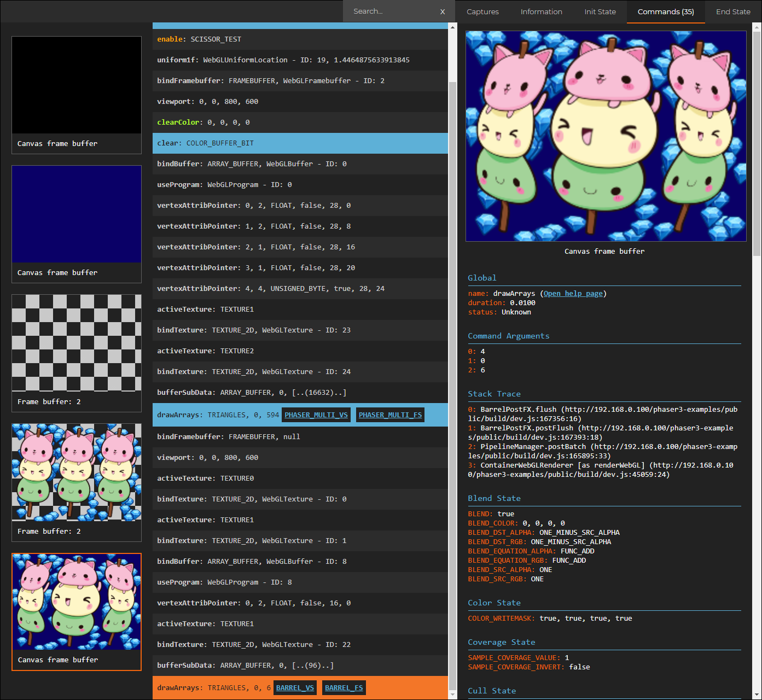Open the BARREL_FS shader source

point(344,687)
